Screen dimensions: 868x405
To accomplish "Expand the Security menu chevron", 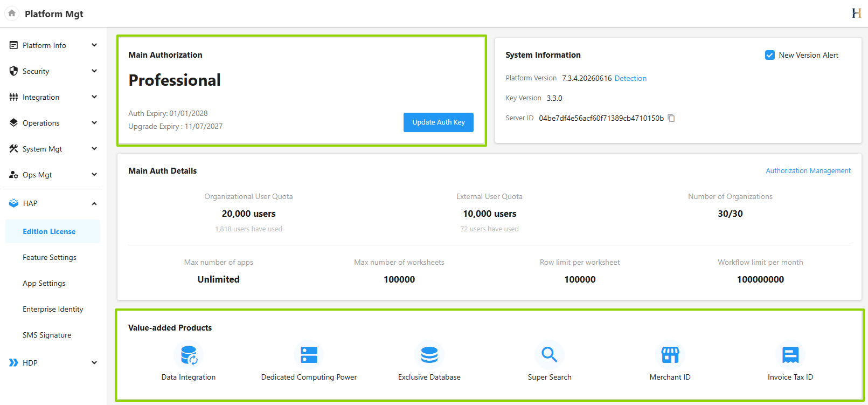I will 94,71.
